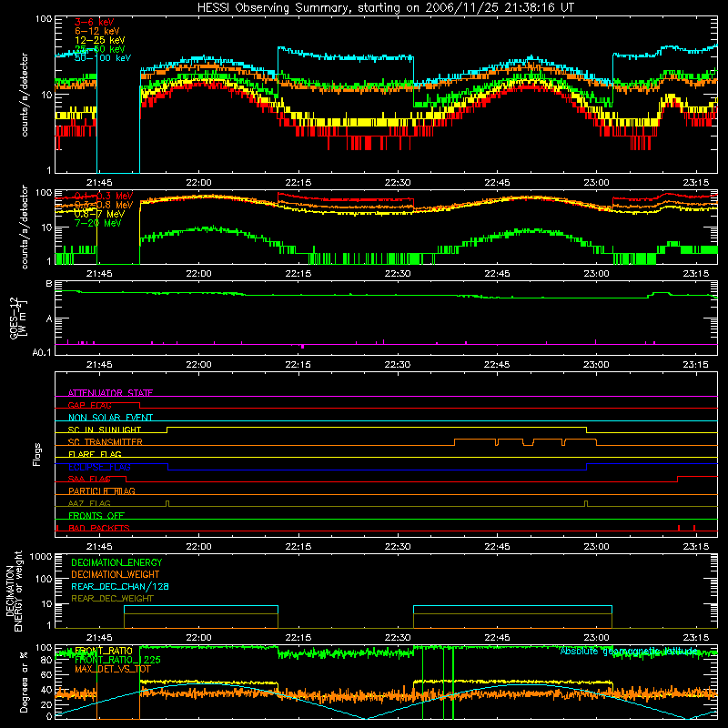Viewport: 728px width, 728px height.
Task: Click the 22:30 time label under the Flags plot
Action: click(x=398, y=547)
